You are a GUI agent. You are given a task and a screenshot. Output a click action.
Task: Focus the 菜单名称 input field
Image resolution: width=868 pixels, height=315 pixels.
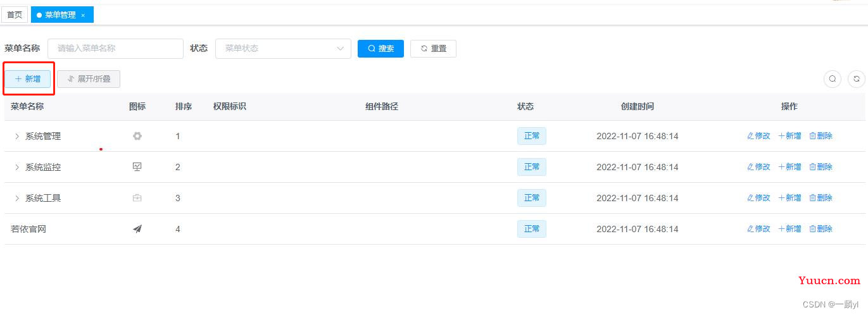tap(115, 49)
